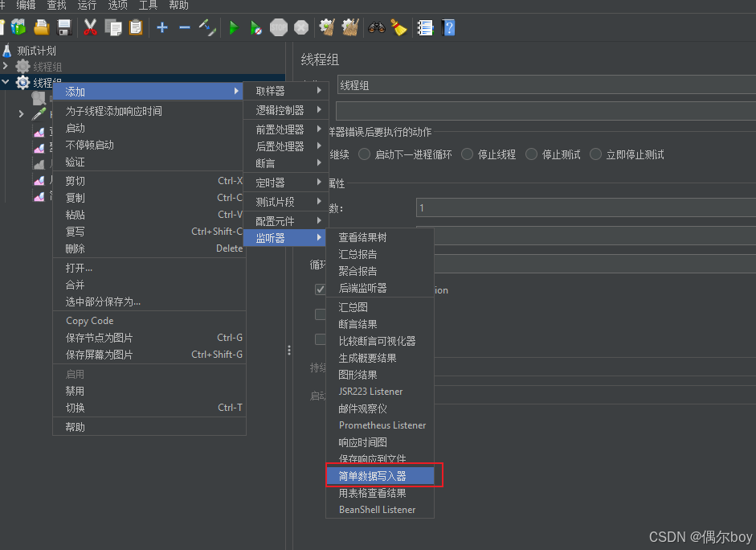Collapse tree nodes using the minus toolbar icon
This screenshot has height=550, width=756.
183,27
